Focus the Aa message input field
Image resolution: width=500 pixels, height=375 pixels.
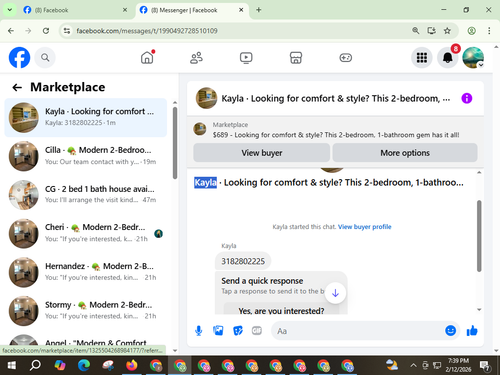tap(357, 331)
